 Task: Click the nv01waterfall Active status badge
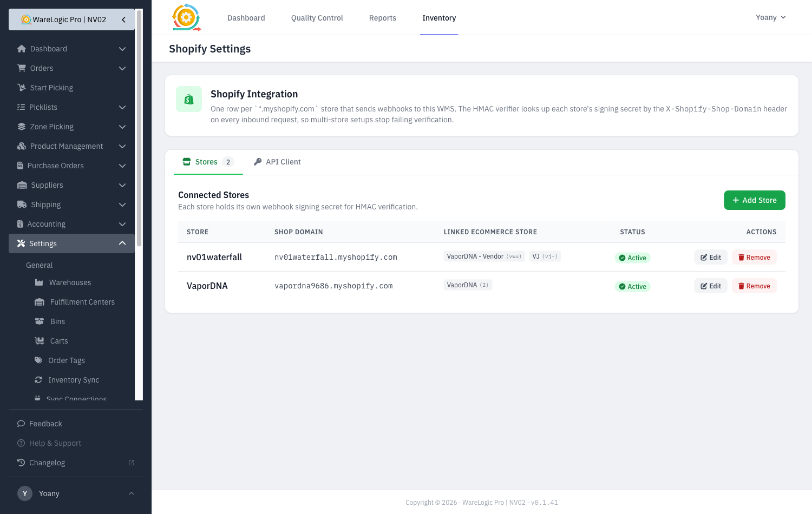coord(632,258)
